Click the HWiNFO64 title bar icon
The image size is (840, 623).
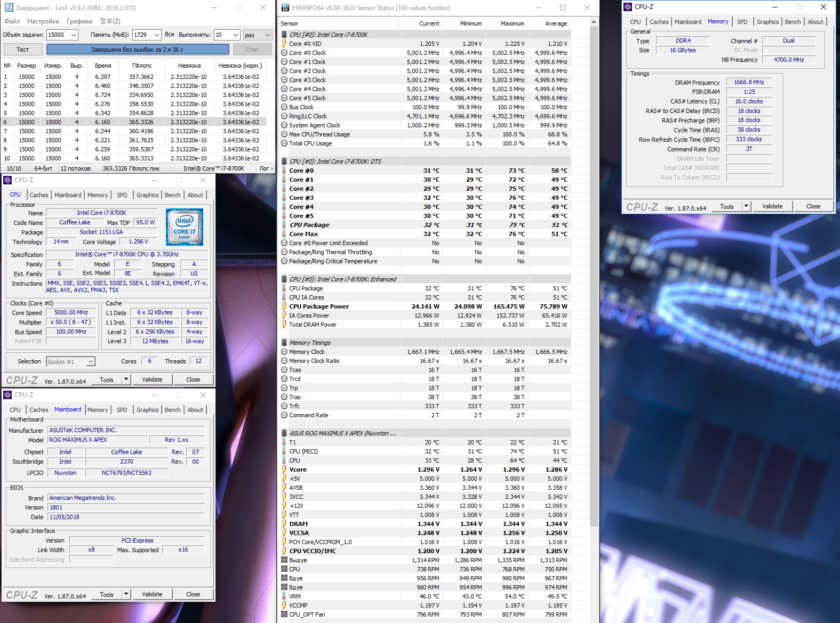click(285, 8)
